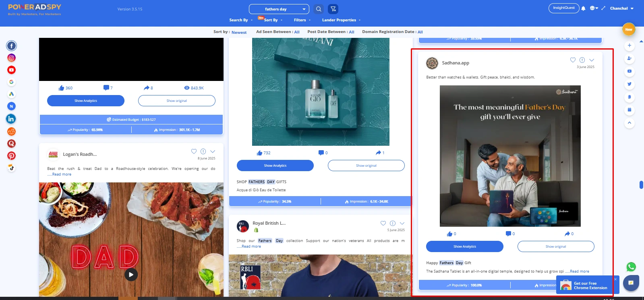Click the clear filters funnel icon

(x=333, y=9)
